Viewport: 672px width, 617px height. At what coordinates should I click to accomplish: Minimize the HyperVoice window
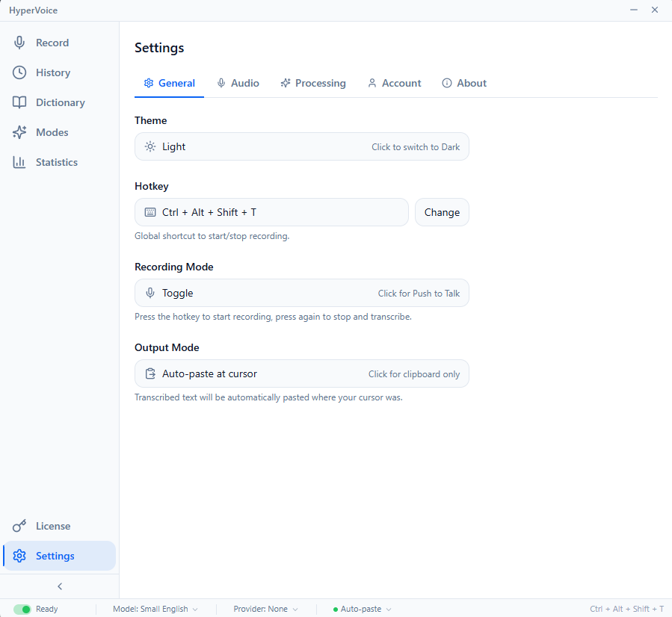click(x=634, y=10)
